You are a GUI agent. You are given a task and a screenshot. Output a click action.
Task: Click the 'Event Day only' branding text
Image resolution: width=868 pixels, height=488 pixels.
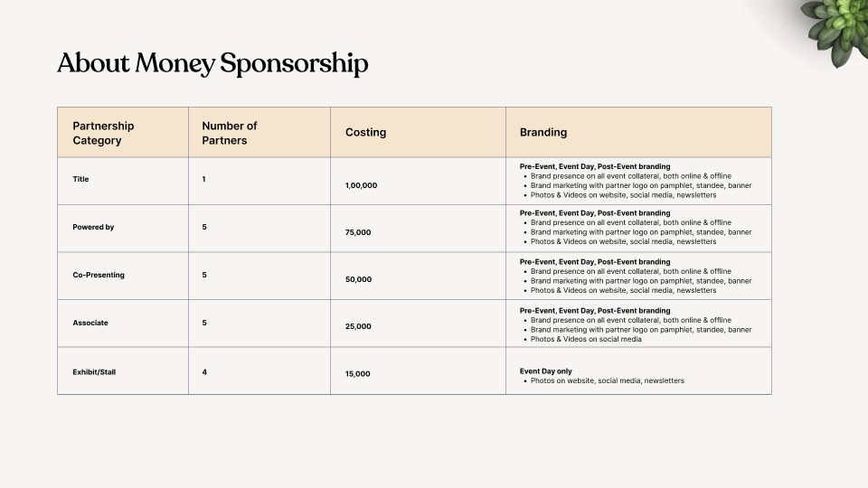546,371
